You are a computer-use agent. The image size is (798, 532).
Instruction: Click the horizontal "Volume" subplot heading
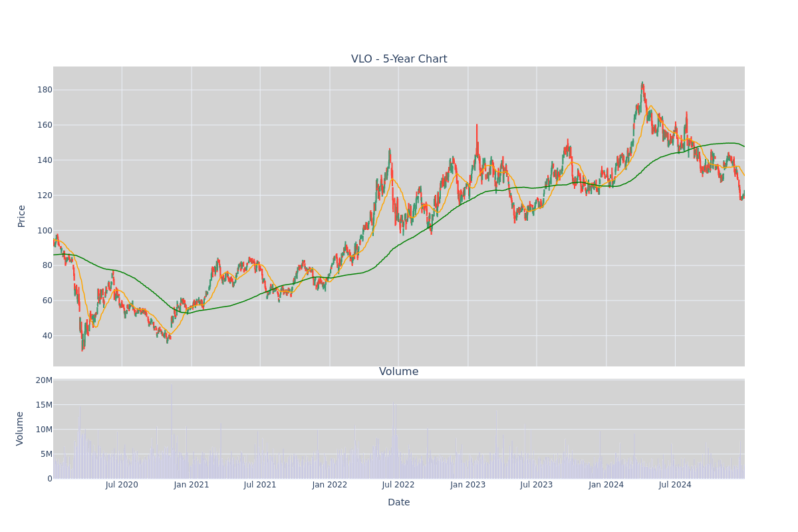(x=399, y=372)
